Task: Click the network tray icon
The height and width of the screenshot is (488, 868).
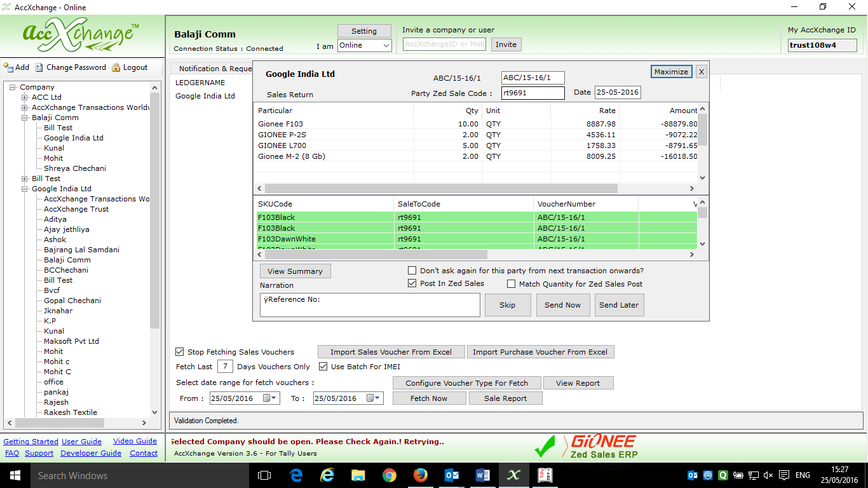Action: (x=753, y=475)
